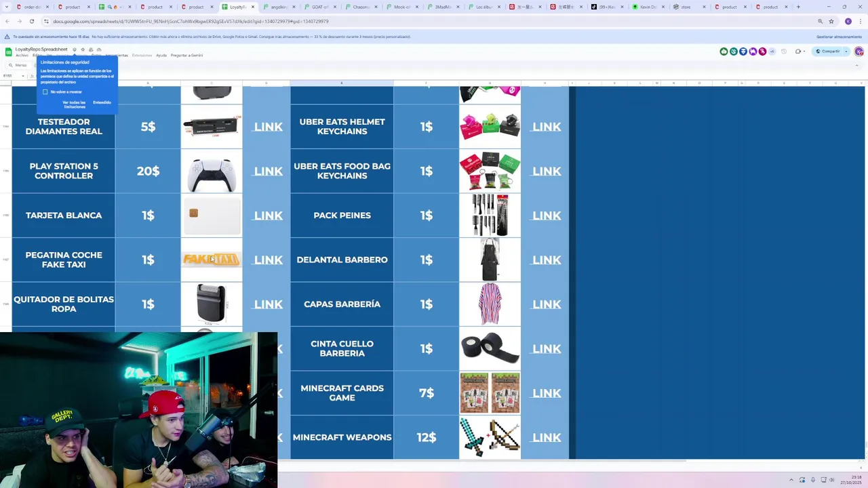Open Chrome three-dot menu
The width and height of the screenshot is (868, 488).
pyautogui.click(x=860, y=21)
